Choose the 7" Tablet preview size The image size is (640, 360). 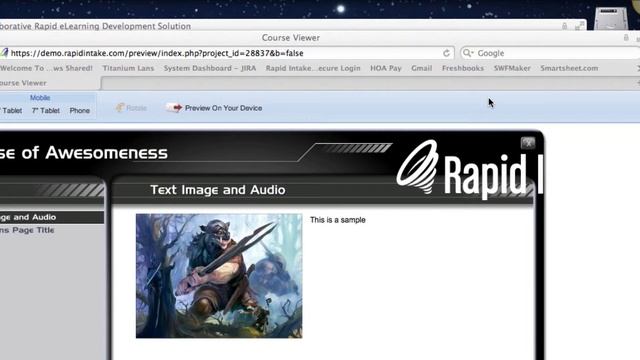(46, 111)
